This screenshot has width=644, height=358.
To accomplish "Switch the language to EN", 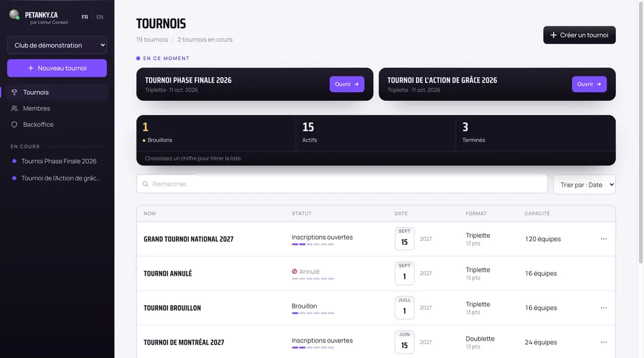I will click(100, 17).
